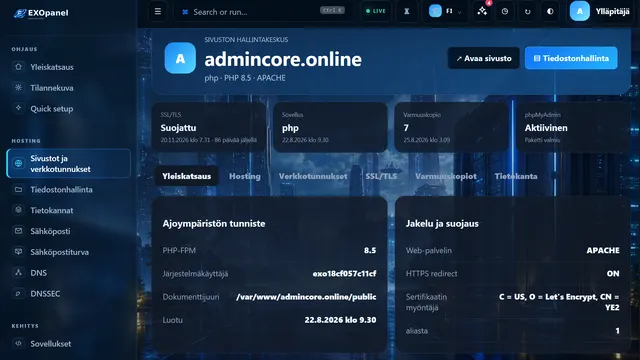Switch to the SSL/TLS tab
Image resolution: width=640 pixels, height=360 pixels.
381,176
